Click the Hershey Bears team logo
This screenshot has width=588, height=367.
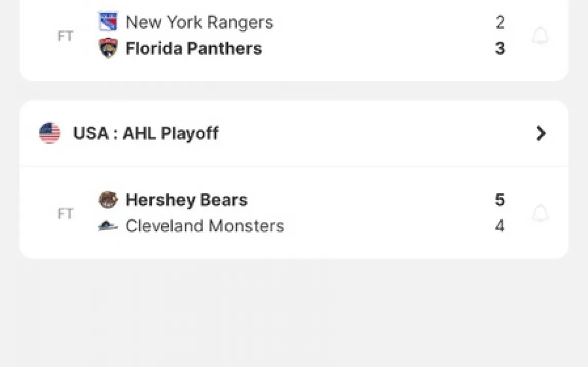point(108,199)
